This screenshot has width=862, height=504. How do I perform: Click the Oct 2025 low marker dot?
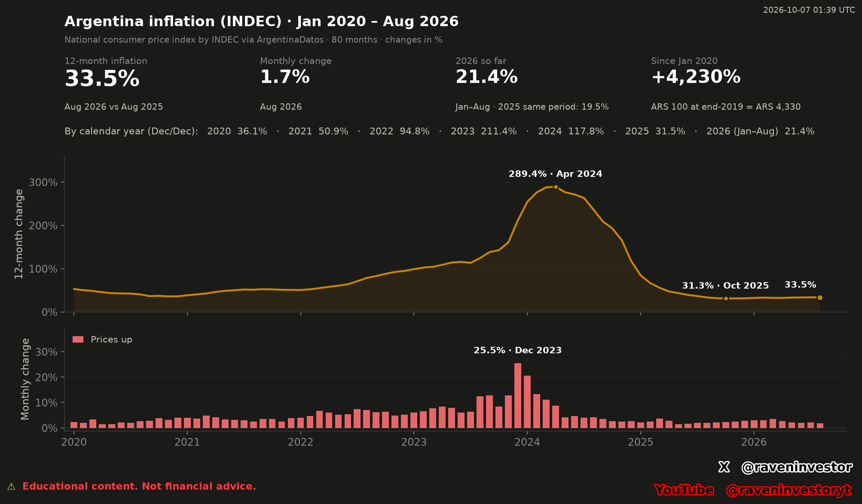coord(726,298)
